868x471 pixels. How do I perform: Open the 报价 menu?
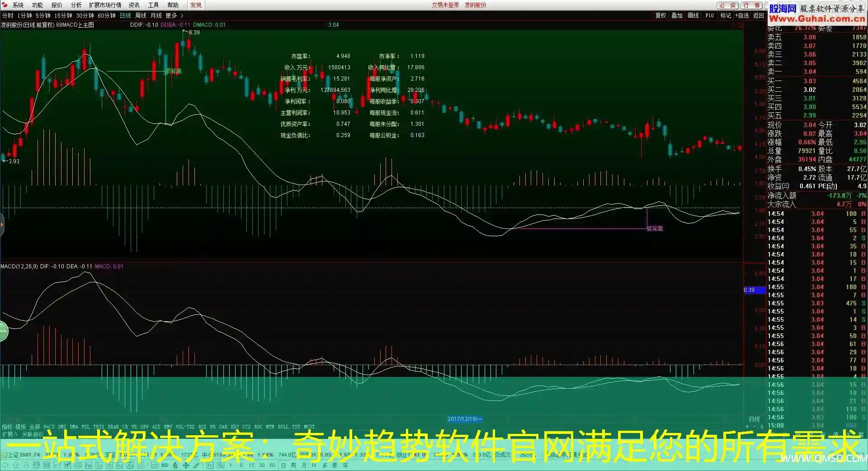click(x=57, y=5)
